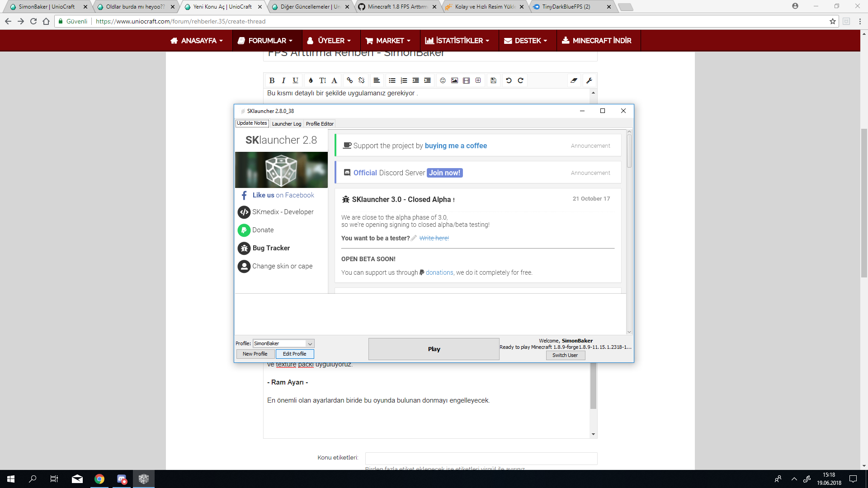Click the Donate PayPal icon in SKlauncher
This screenshot has width=868, height=488.
coord(244,230)
